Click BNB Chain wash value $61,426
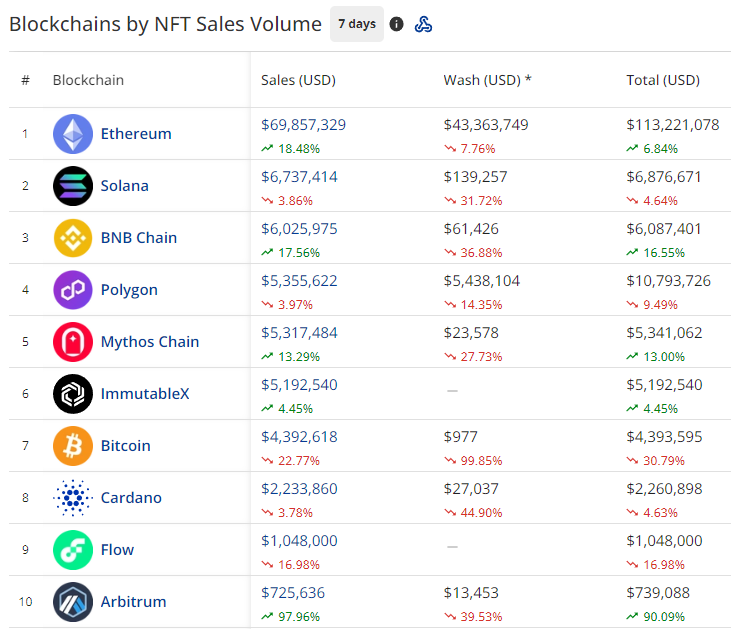This screenshot has width=731, height=629. (x=471, y=229)
